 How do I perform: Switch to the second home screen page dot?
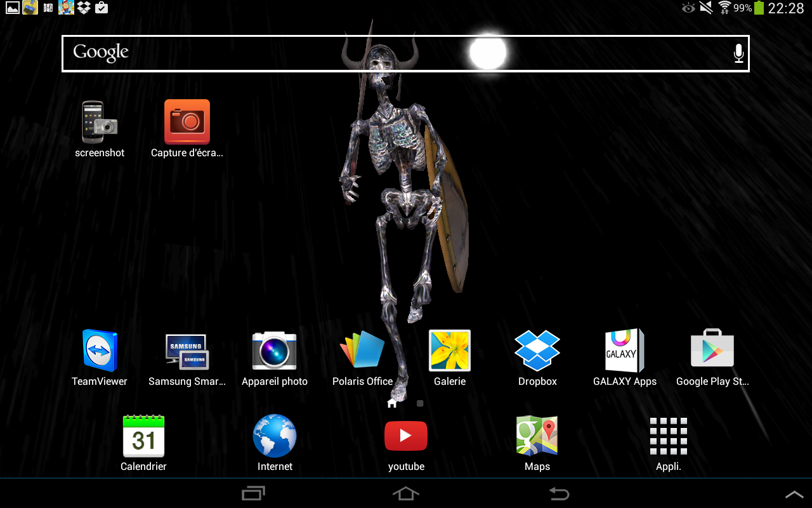point(420,403)
